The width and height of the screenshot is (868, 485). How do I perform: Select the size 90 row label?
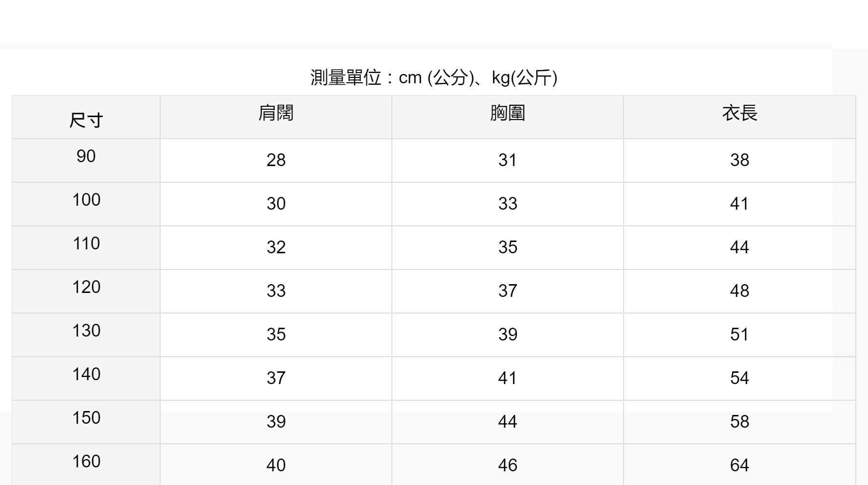pyautogui.click(x=86, y=156)
